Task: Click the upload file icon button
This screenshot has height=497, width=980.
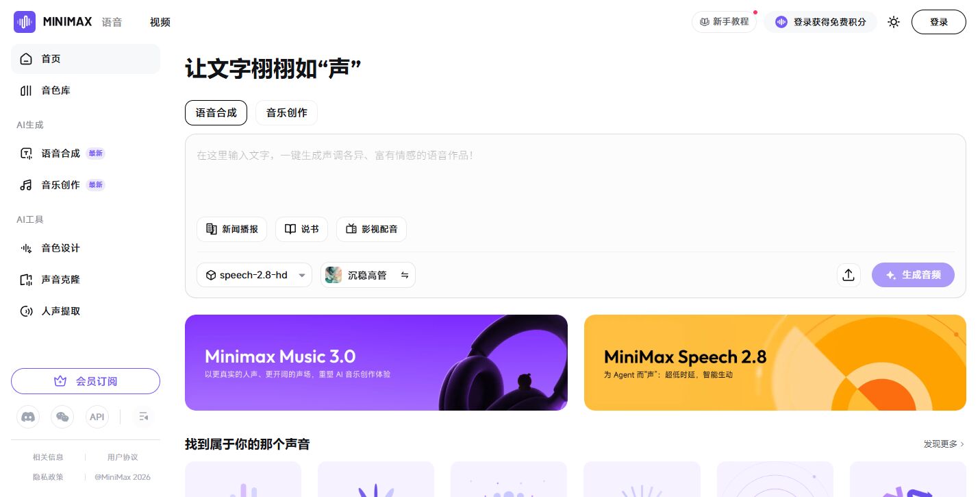Action: coord(849,275)
